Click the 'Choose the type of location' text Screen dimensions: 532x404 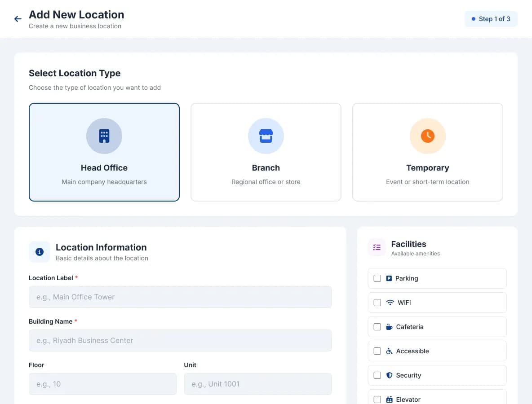tap(95, 88)
